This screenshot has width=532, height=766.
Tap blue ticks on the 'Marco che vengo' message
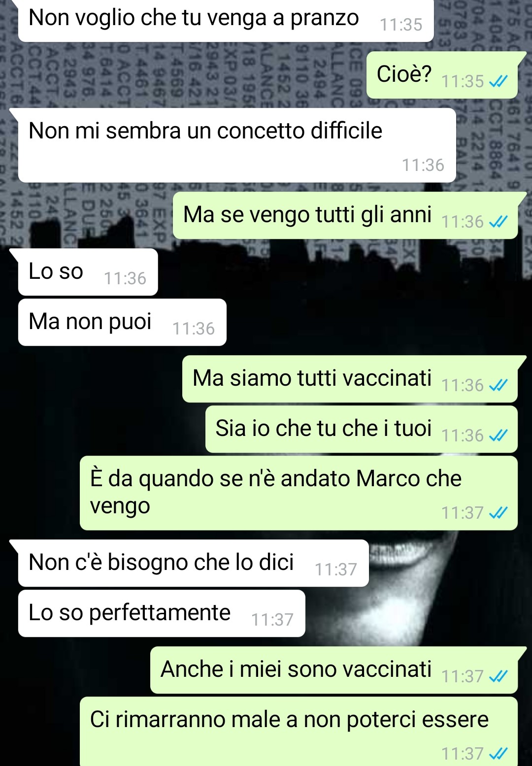pos(498,513)
